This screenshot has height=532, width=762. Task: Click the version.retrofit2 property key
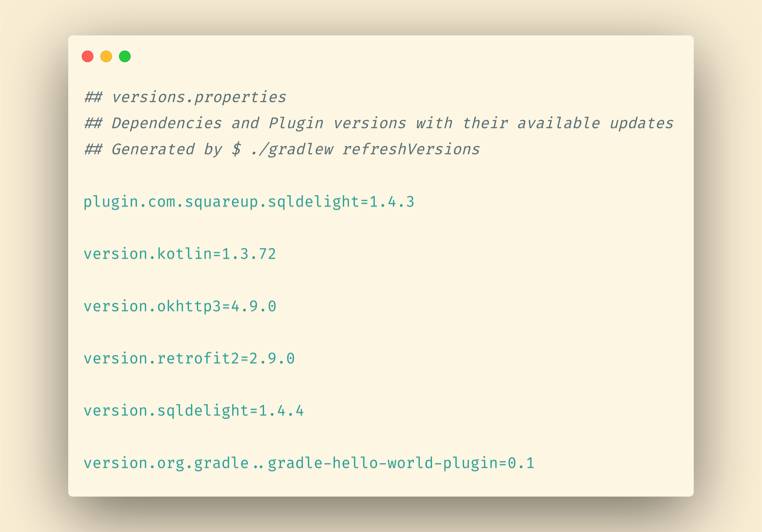click(161, 358)
